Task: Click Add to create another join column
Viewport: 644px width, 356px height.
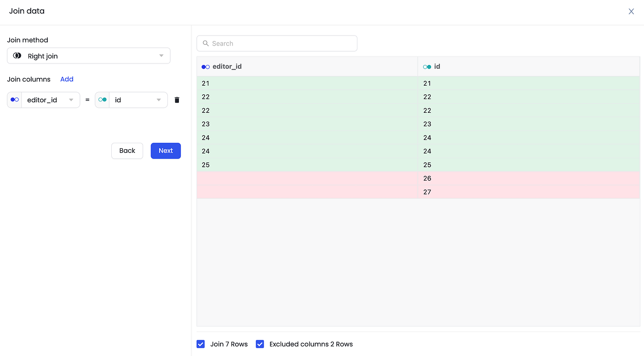Action: 67,79
